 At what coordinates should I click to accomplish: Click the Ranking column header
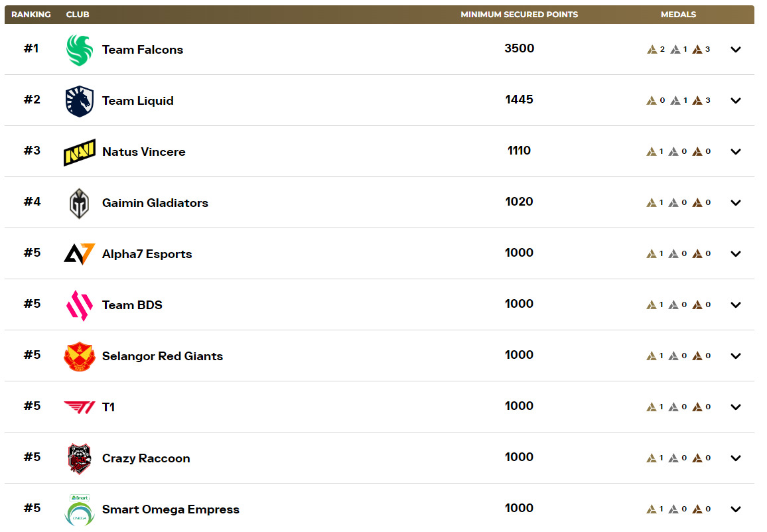point(31,15)
